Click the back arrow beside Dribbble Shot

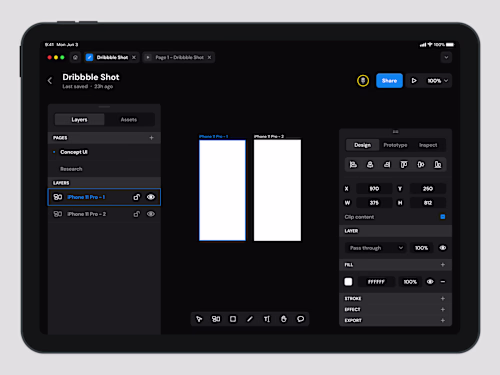coord(50,80)
